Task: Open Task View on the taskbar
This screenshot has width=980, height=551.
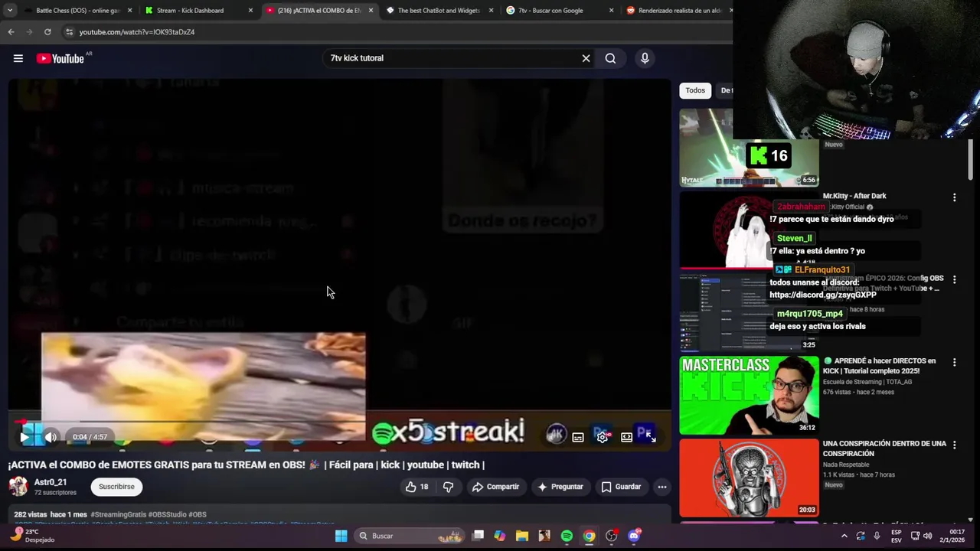Action: [x=478, y=536]
